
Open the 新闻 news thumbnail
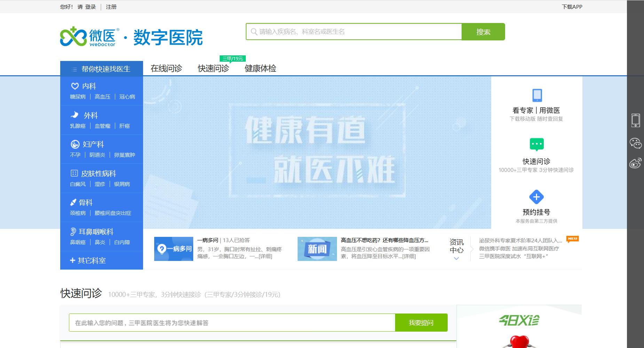tap(317, 249)
